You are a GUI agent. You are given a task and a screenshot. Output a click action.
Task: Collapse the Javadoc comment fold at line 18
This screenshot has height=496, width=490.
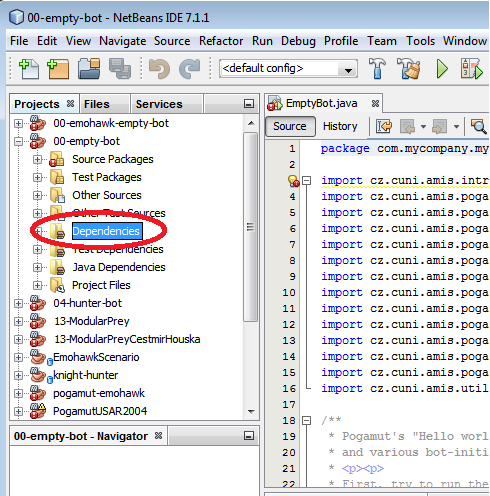[307, 421]
